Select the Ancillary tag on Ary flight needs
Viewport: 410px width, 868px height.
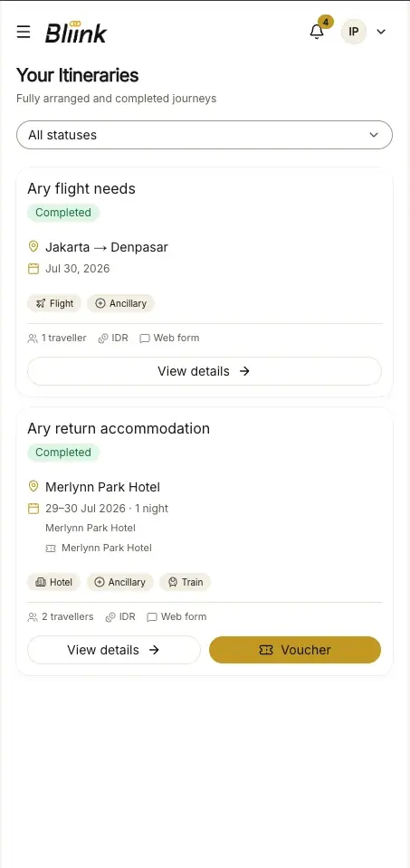click(x=120, y=303)
